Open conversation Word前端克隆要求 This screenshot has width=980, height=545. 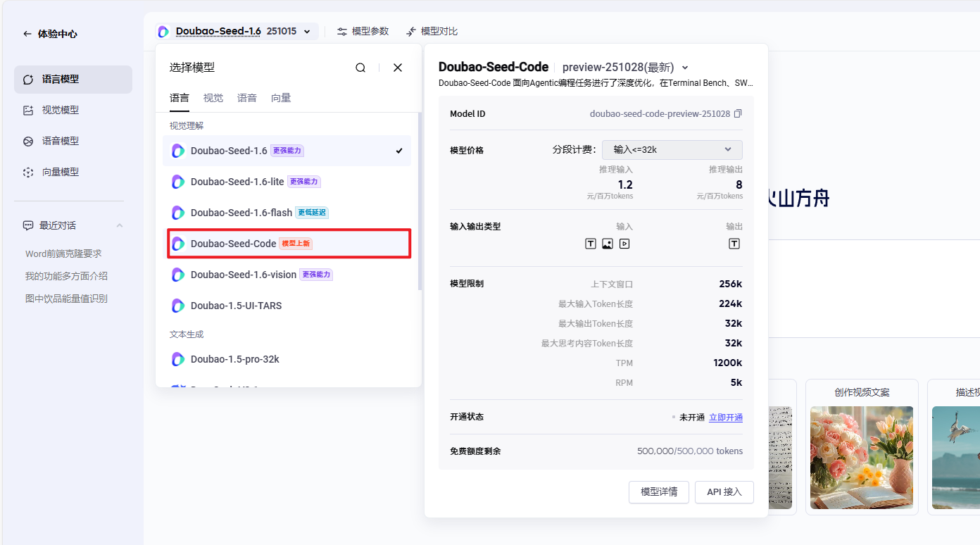(x=65, y=253)
